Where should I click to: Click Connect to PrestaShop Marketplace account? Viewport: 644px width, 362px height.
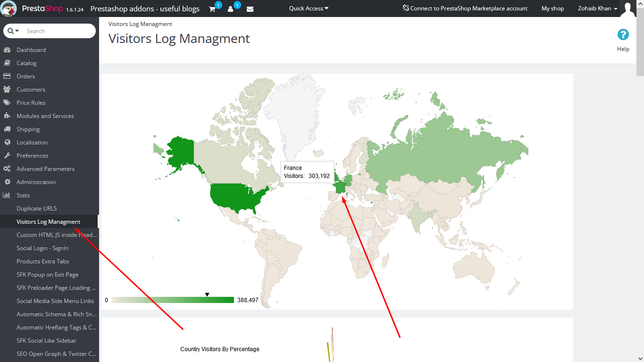click(465, 8)
